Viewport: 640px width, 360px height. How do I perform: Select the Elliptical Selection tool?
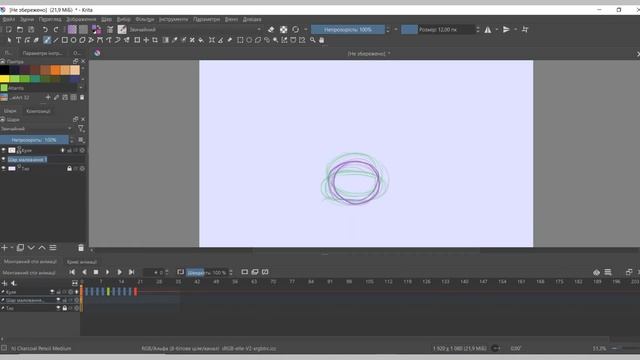(x=249, y=40)
